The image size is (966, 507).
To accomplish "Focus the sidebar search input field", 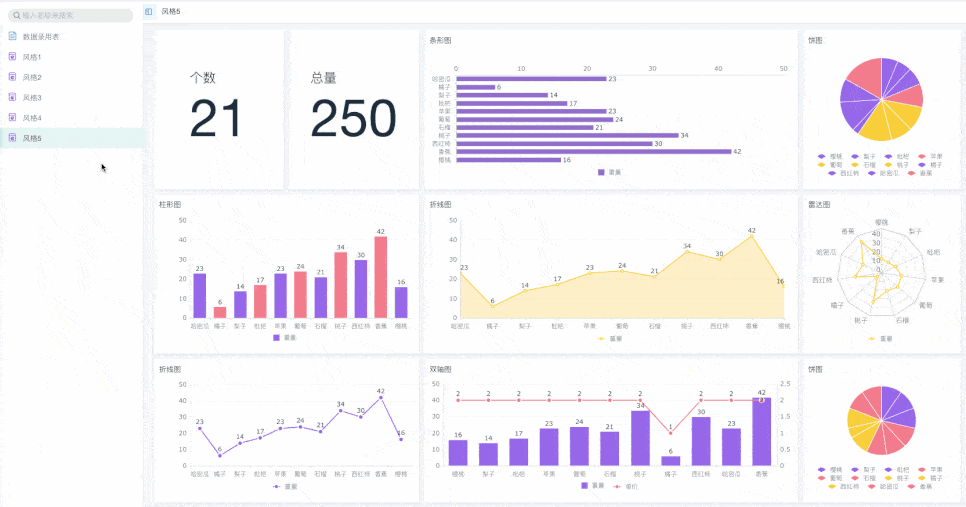I will [x=70, y=15].
